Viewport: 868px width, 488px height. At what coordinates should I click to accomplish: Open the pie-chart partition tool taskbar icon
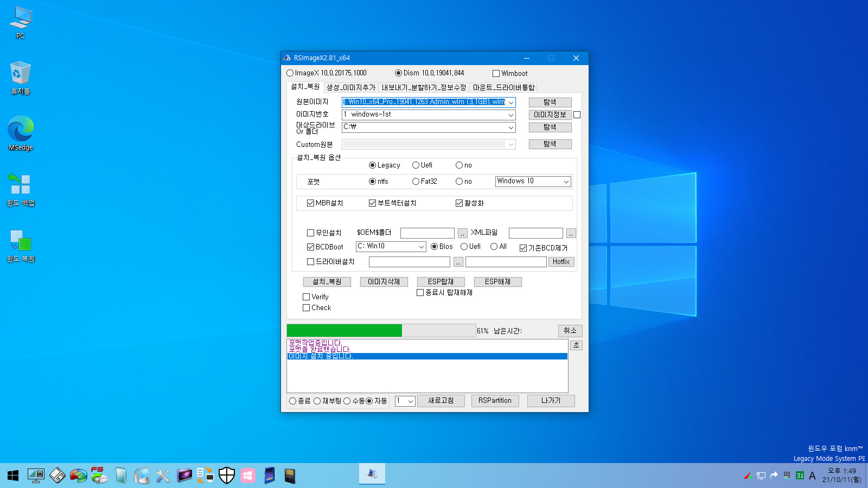coord(79,476)
